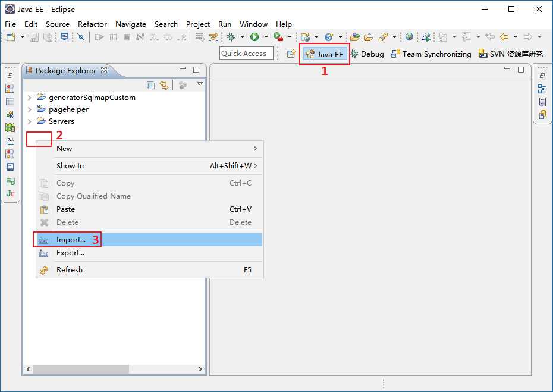Open the Search icon dropdown arrow
This screenshot has width=553, height=392.
pyautogui.click(x=394, y=37)
